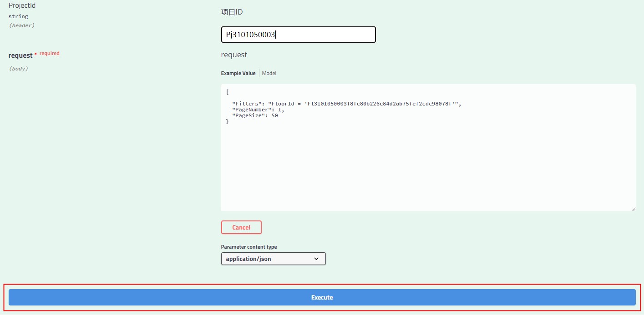This screenshot has width=644, height=315.
Task: Switch to the Model tab
Action: (269, 73)
